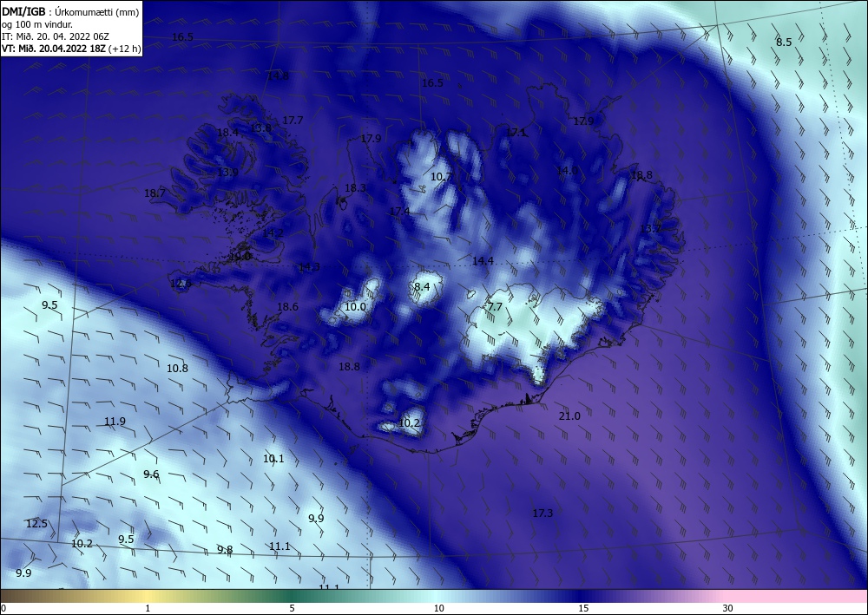868x615 pixels.
Task: Select the 14.0 value on the map
Action: click(568, 170)
